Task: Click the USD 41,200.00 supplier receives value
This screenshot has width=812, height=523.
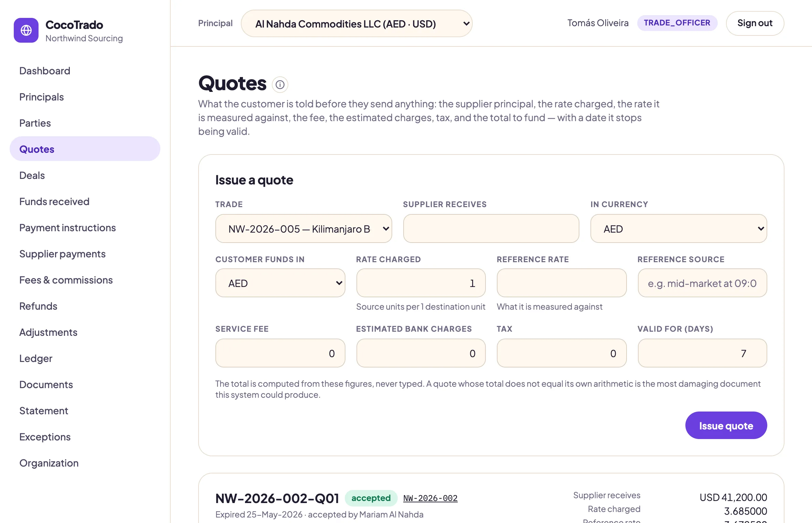Action: click(x=733, y=497)
